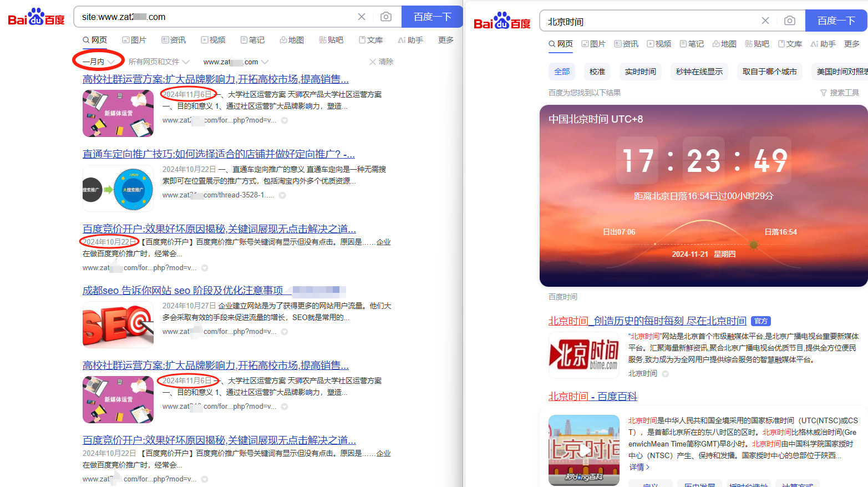This screenshot has height=487, width=868.
Task: Focus the site search input in left window
Action: pyautogui.click(x=216, y=17)
